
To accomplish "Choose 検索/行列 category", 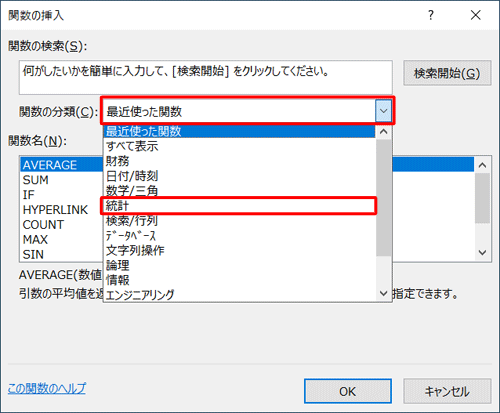I will [x=239, y=221].
